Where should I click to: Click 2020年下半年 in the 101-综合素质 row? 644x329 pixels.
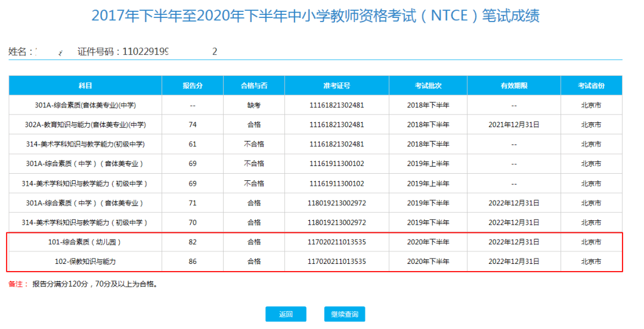(x=428, y=242)
